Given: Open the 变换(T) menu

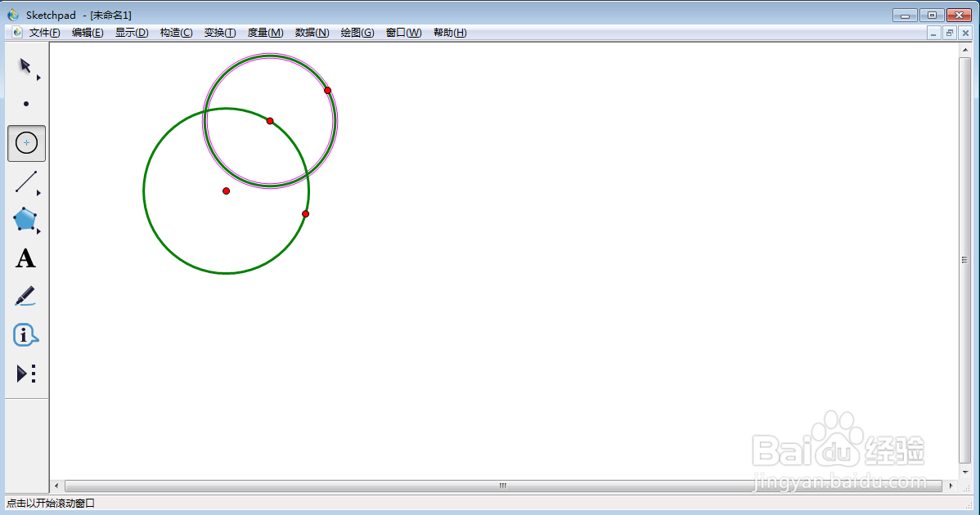Looking at the screenshot, I should pyautogui.click(x=220, y=33).
